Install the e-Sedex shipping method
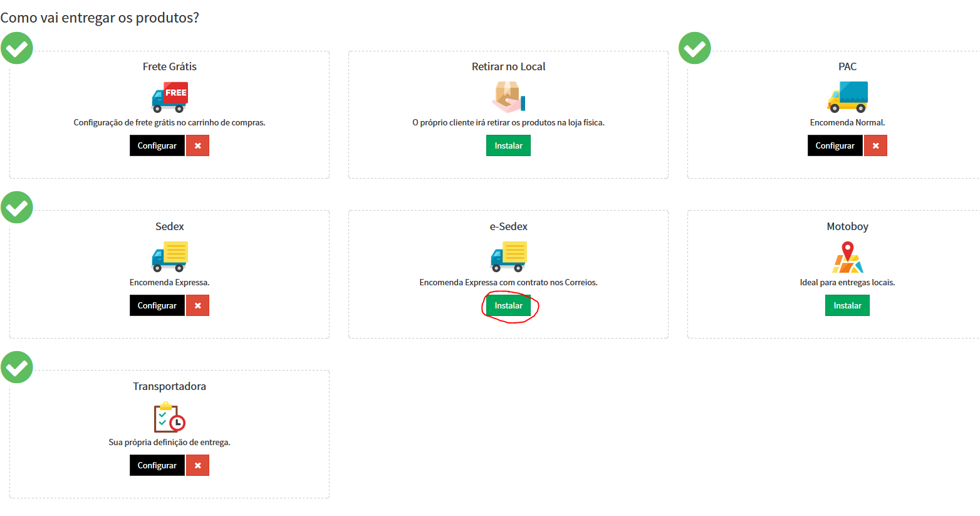Screen dimensions: 980x516 coord(509,305)
